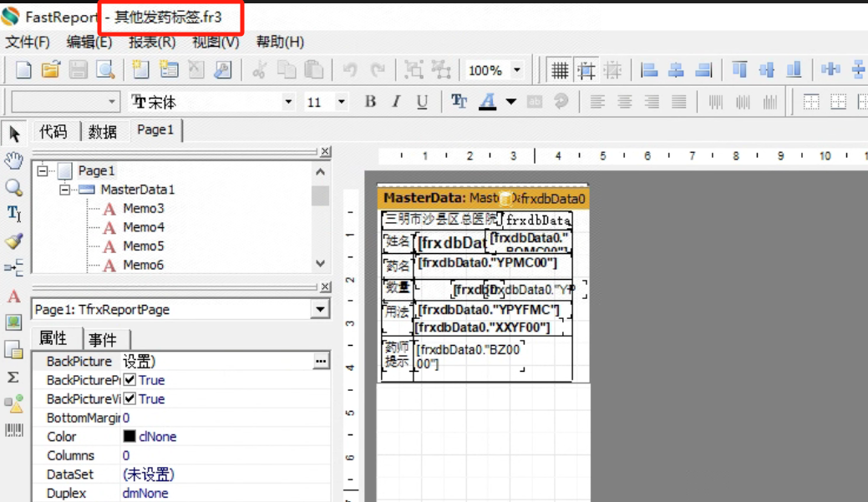Screen dimensions: 868x502
Task: Toggle italic text
Action: [396, 102]
